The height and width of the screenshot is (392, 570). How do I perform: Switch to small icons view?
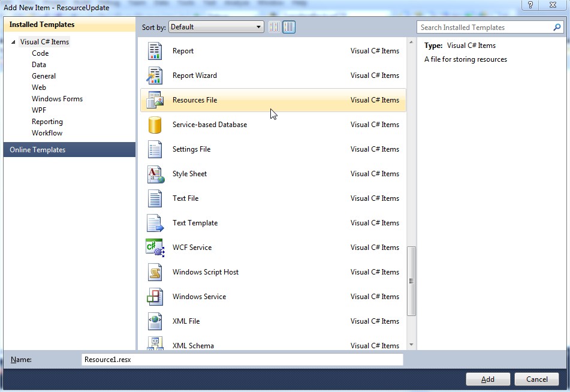(275, 27)
